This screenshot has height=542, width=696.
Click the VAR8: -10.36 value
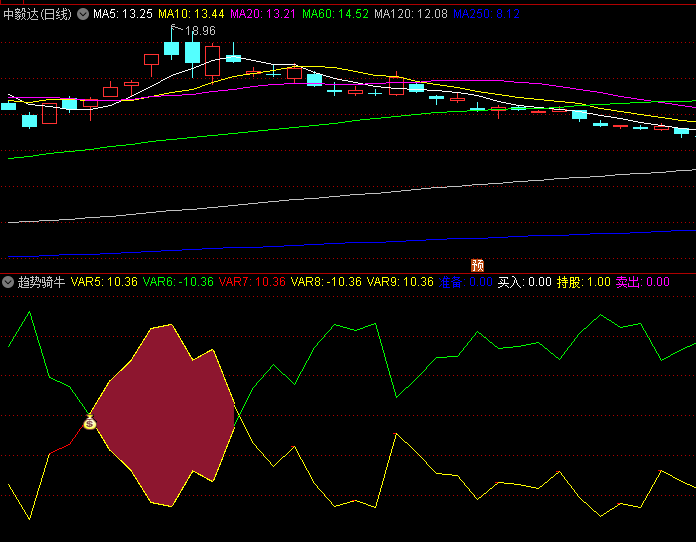tap(326, 282)
